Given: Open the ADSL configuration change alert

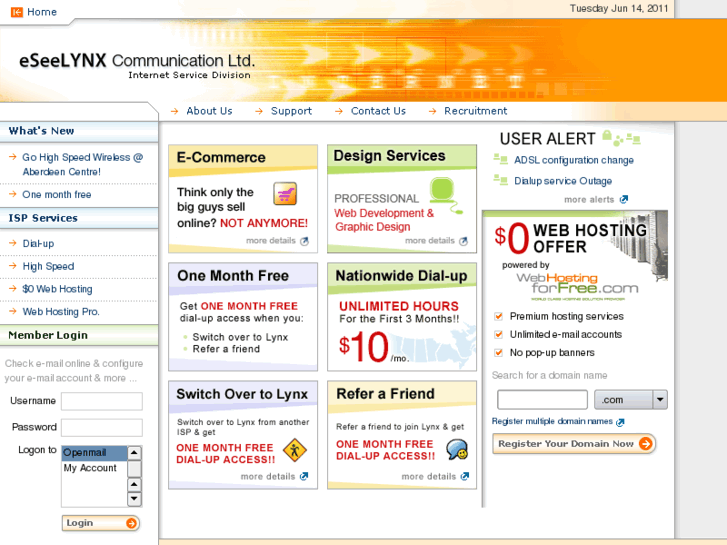Looking at the screenshot, I should click(574, 160).
